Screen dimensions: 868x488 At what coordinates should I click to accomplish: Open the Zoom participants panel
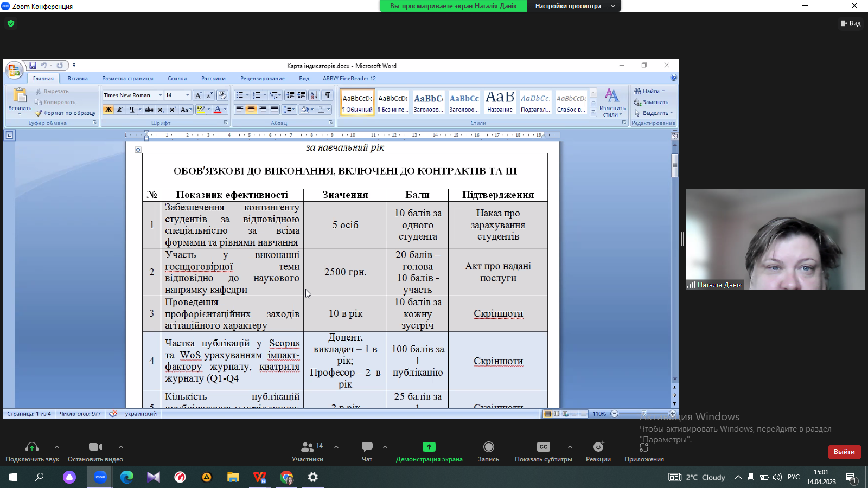[x=308, y=447]
